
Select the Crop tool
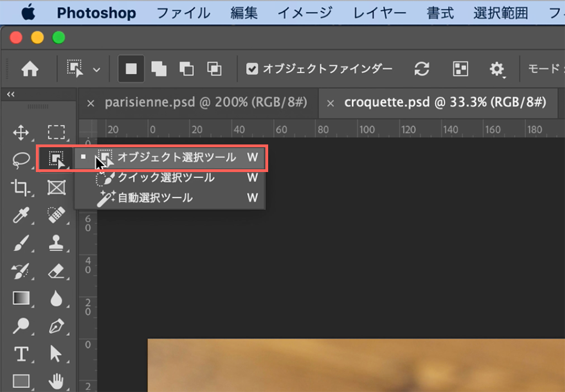[20, 188]
